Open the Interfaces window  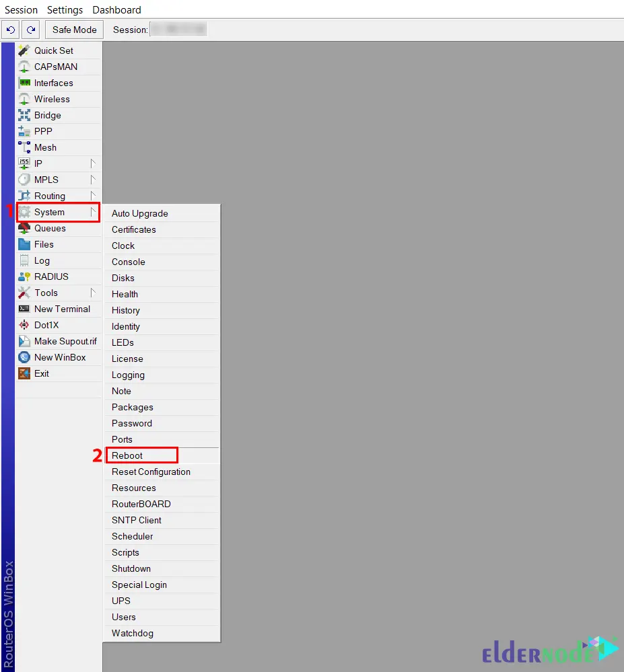click(x=55, y=82)
